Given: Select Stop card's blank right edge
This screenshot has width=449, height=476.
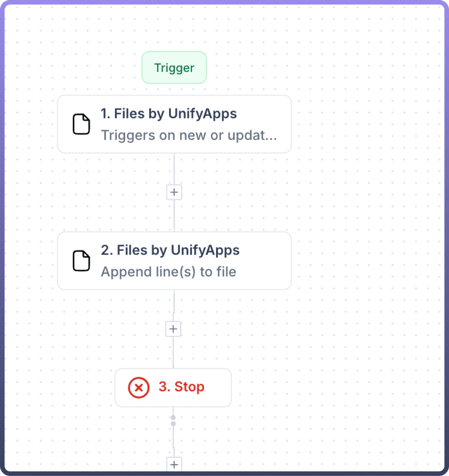Looking at the screenshot, I should click(220, 388).
